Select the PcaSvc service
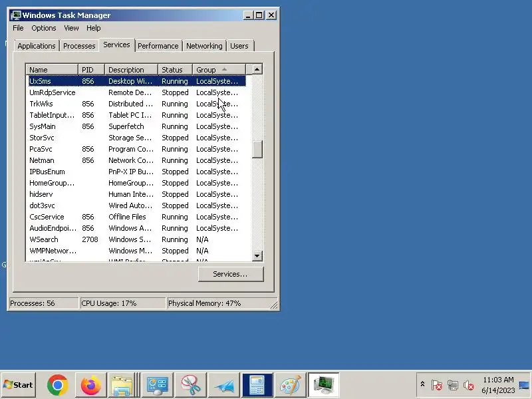This screenshot has width=532, height=399. coord(137,149)
